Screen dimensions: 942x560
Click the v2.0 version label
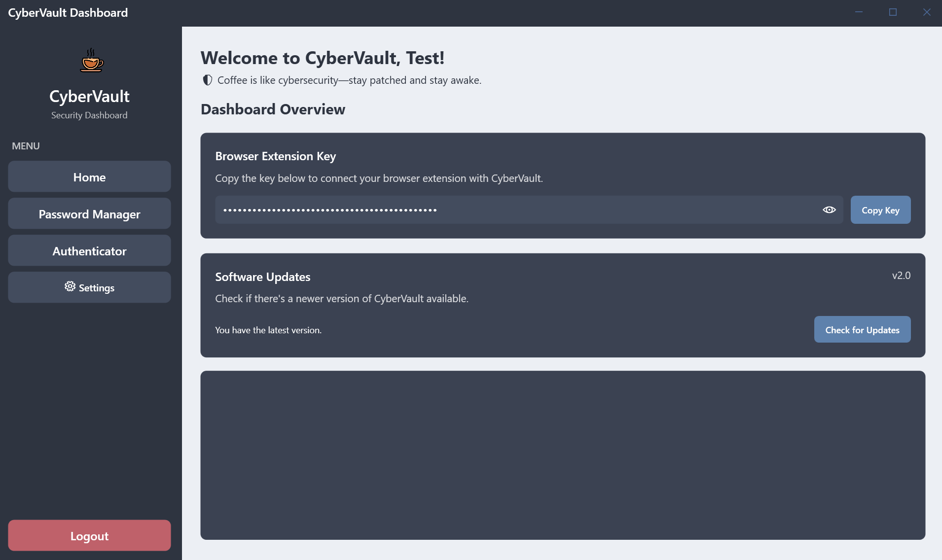[x=901, y=276]
